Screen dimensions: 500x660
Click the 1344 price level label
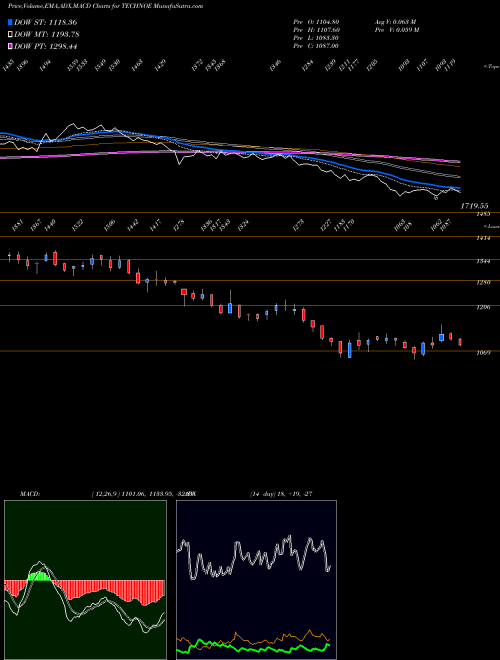click(x=483, y=261)
